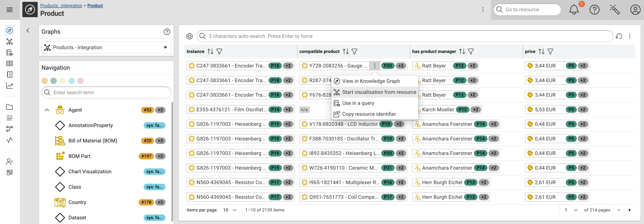
Task: Toggle the filter on the price column
Action: click(x=550, y=51)
